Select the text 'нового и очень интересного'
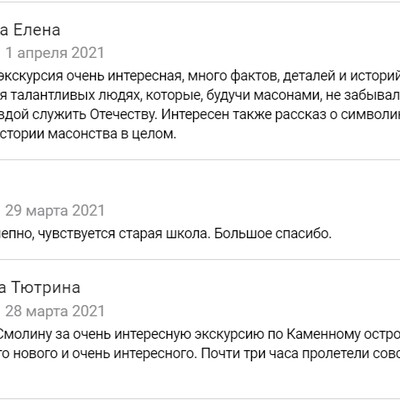400x400 pixels. coord(104,353)
